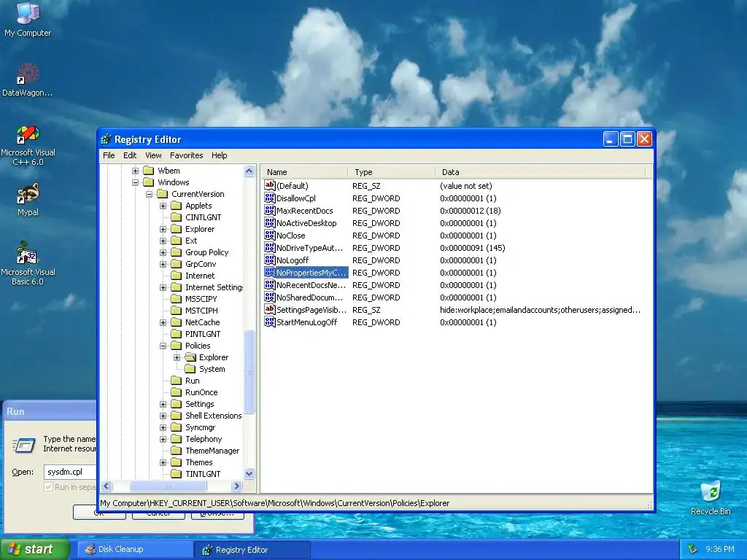The image size is (747, 560).
Task: Sort values by Data column header
Action: coord(541,172)
